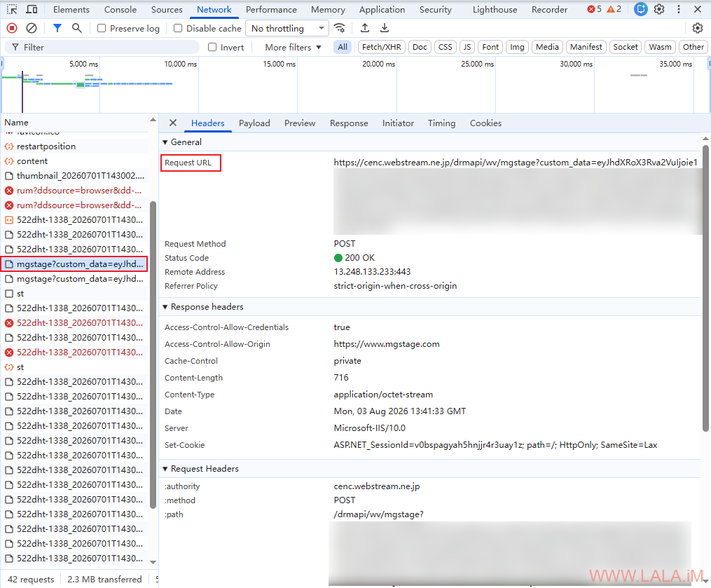
Task: Stop recording the network log
Action: (x=12, y=28)
